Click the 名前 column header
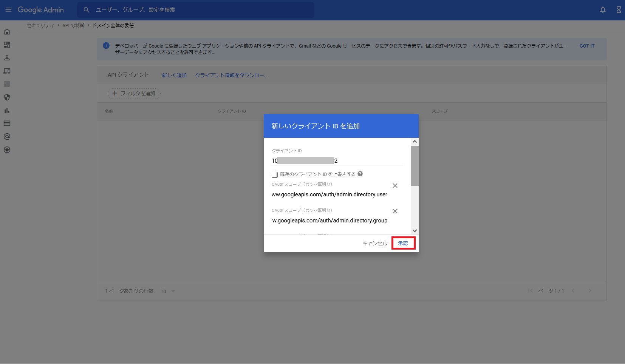625x364 pixels. [x=109, y=111]
